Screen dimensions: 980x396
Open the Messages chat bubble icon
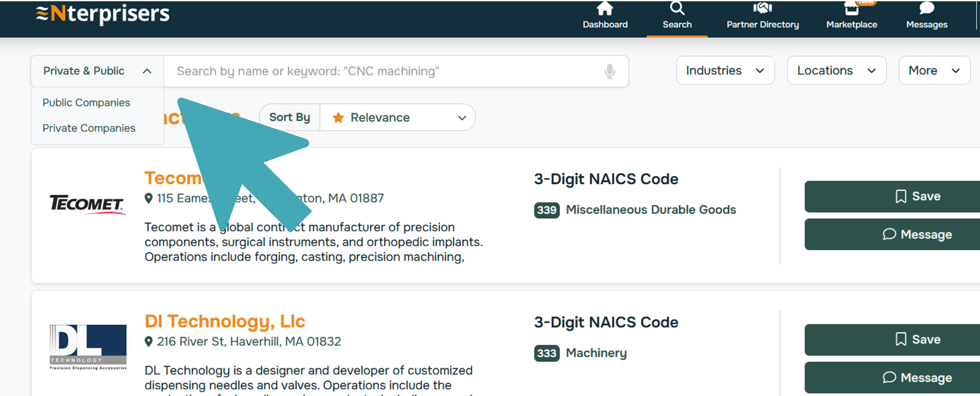(x=926, y=8)
